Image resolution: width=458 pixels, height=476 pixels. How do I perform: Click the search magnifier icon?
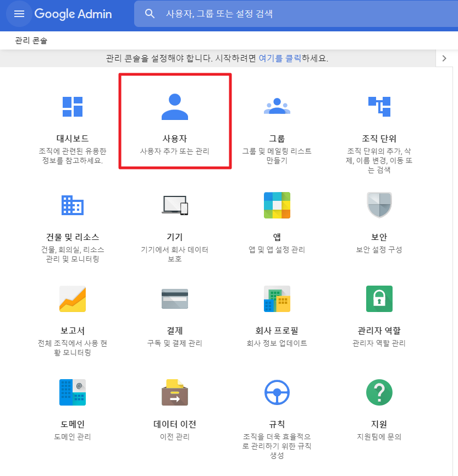point(150,14)
